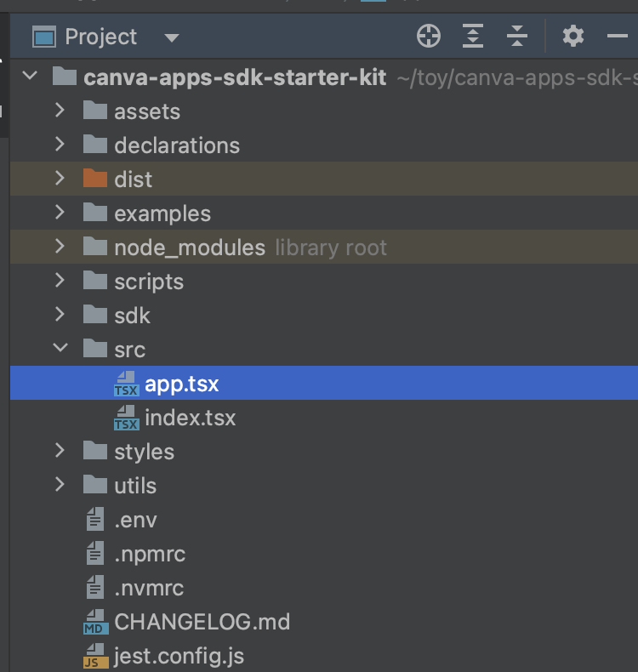Select the assets folder name
The image size is (638, 672).
point(147,111)
